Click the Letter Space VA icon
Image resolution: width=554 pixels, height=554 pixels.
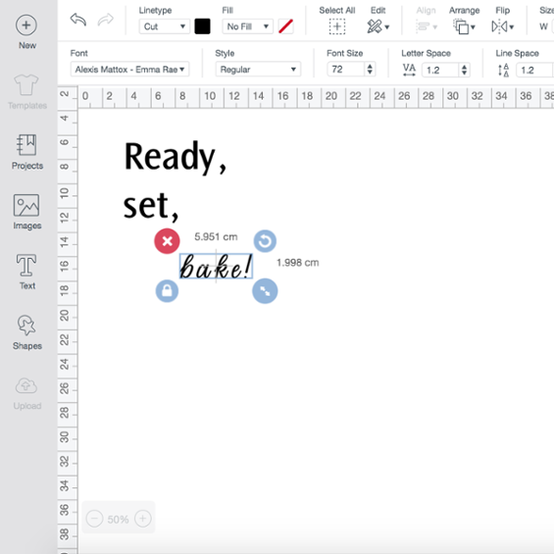tap(409, 70)
